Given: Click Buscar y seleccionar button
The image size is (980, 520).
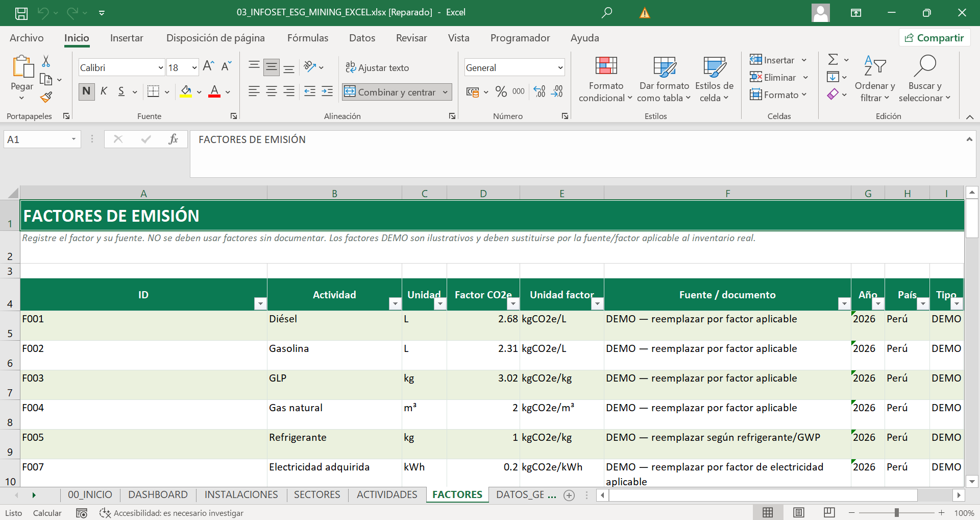Looking at the screenshot, I should (x=924, y=79).
